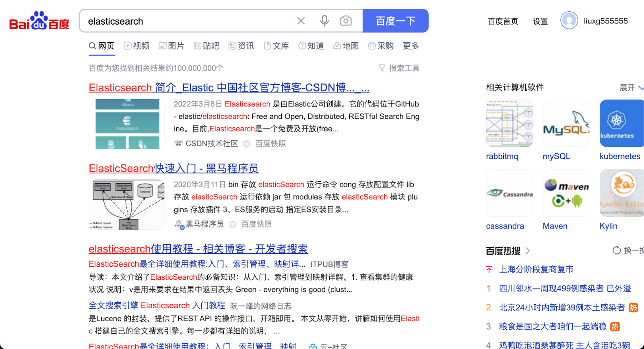Click the Cassandra logo thumbnail

510,193
